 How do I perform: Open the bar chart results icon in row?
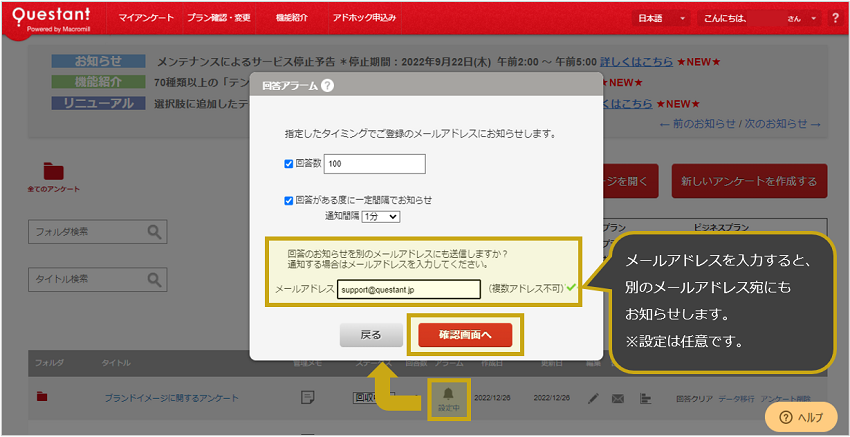(x=645, y=399)
